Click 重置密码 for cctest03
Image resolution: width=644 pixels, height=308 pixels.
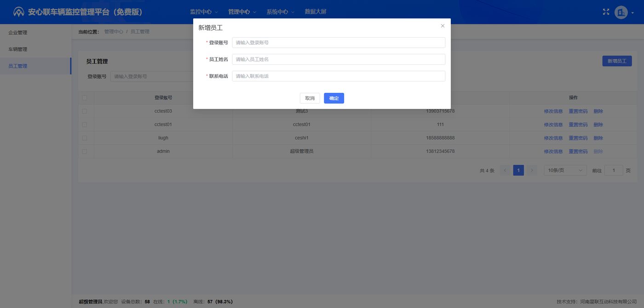pos(578,111)
